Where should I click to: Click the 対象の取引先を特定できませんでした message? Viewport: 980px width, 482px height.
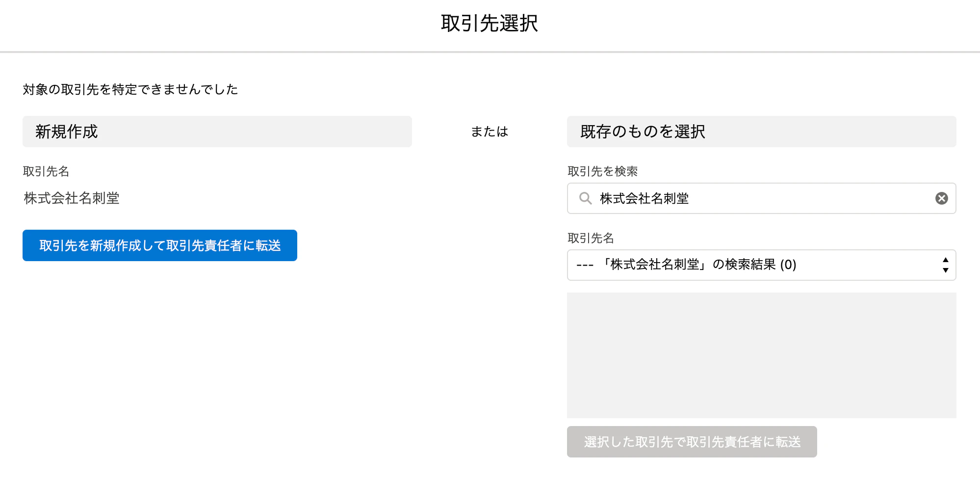pos(130,89)
